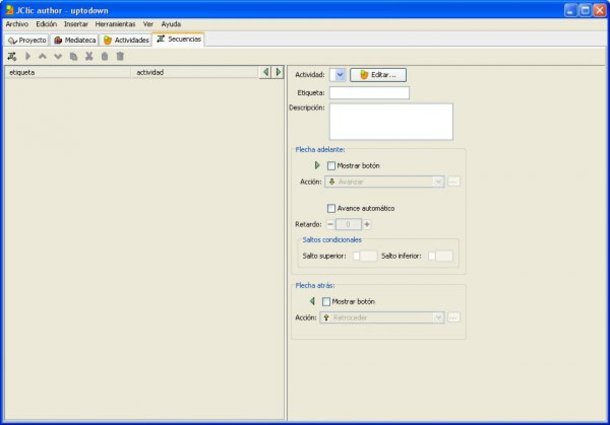Toggle the Salto inferior checkbox
Viewport: 610px width, 425px height.
point(431,256)
